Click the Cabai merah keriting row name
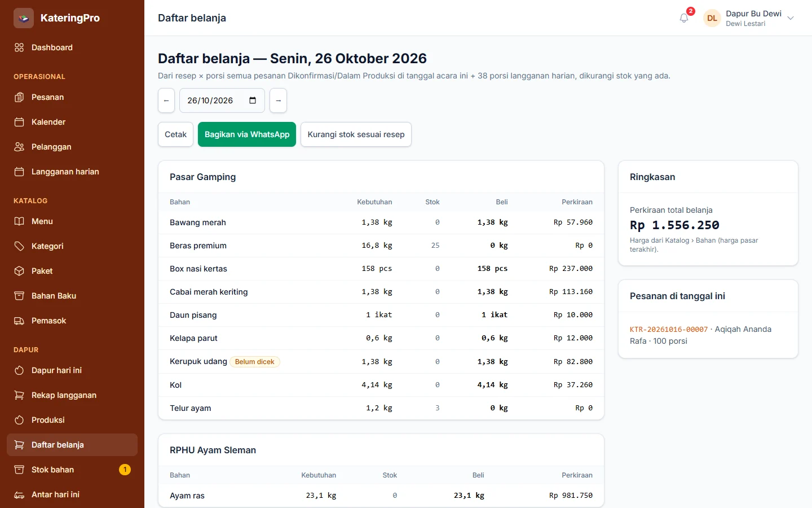812x508 pixels. [x=209, y=292]
